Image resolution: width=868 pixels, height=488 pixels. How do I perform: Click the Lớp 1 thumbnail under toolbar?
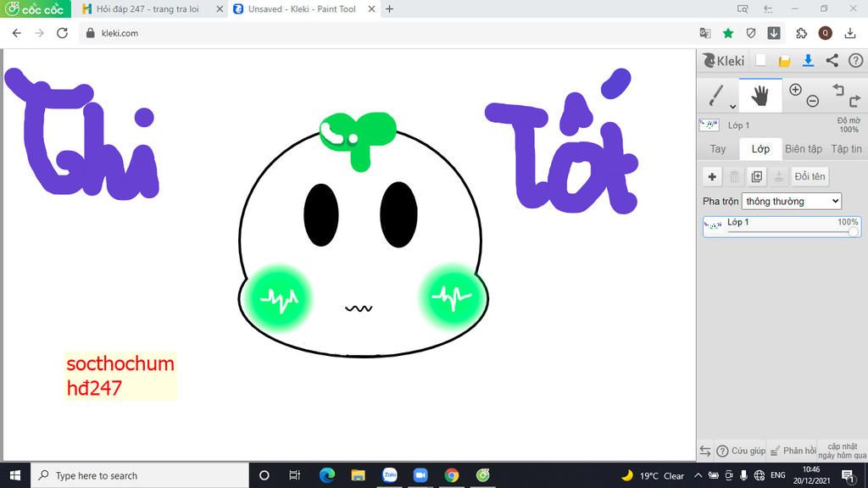(709, 125)
